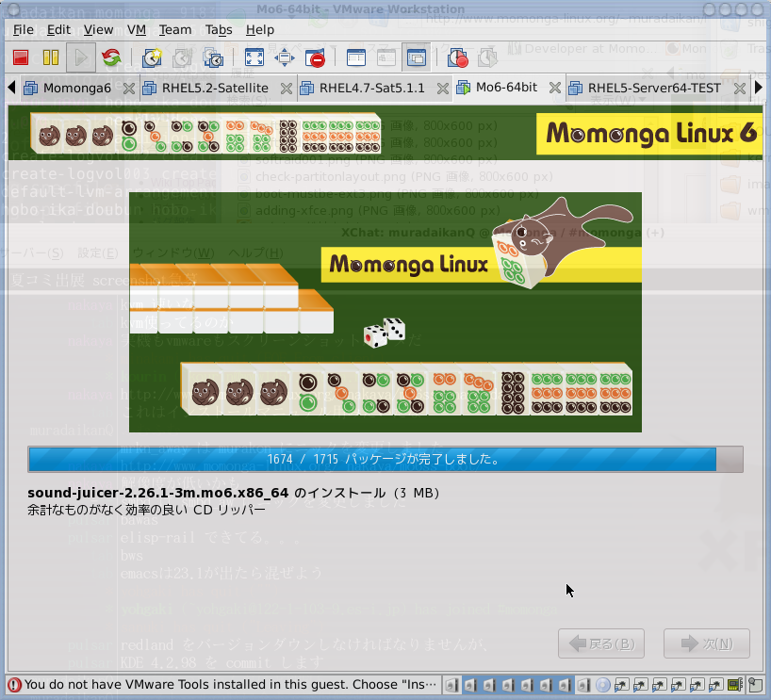Image resolution: width=771 pixels, height=700 pixels.
Task: Click the blue package install progress bar
Action: (385, 459)
